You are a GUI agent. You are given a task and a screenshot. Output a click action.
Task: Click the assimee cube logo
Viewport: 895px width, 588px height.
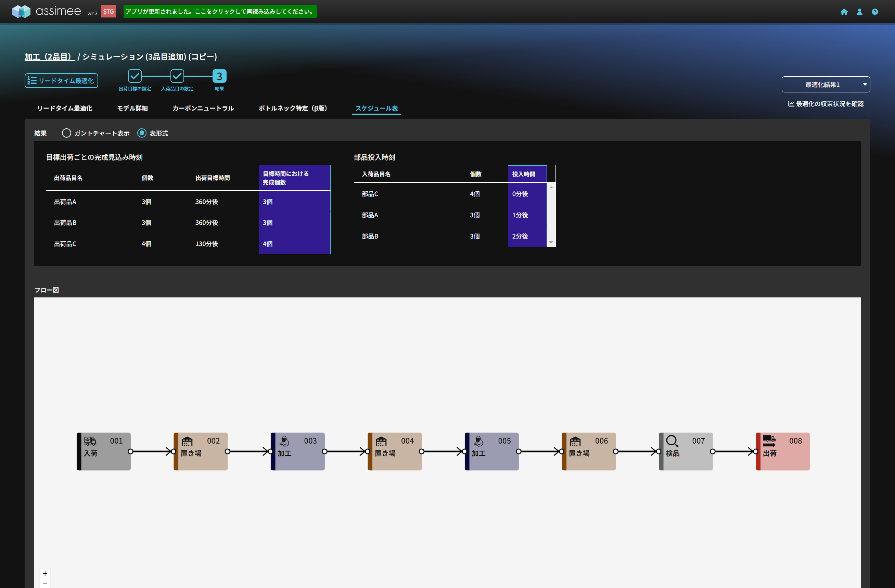click(21, 11)
